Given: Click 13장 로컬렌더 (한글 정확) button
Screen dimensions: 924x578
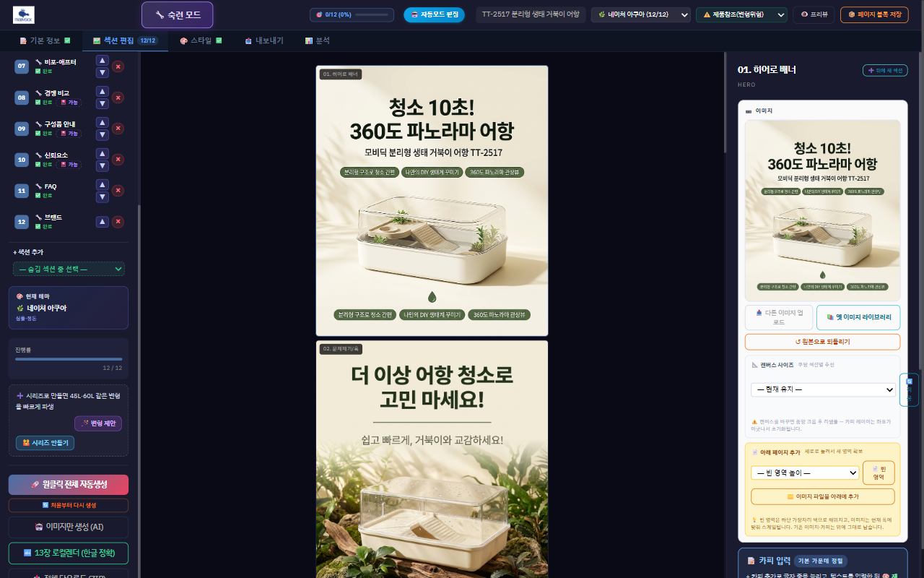Looking at the screenshot, I should (x=69, y=553).
